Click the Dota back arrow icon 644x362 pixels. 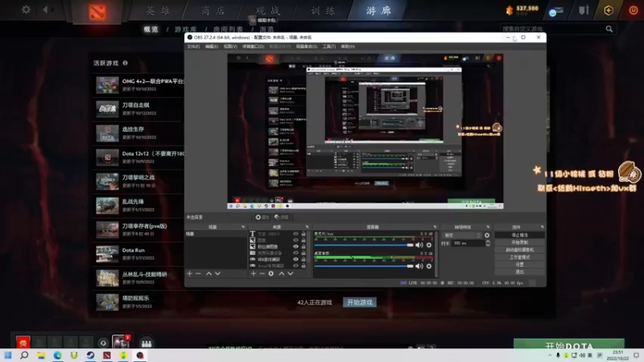tap(46, 10)
